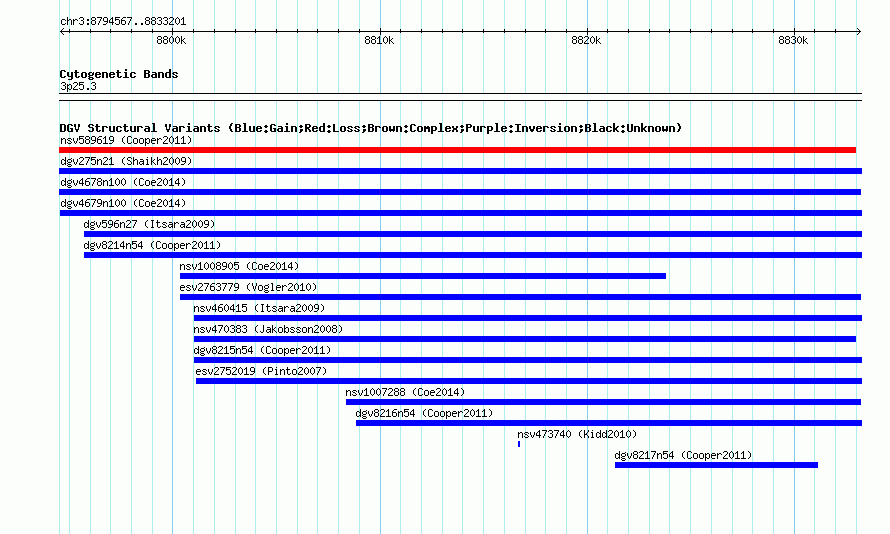
Task: Open nsv1007288 (Coe2014) variant label
Action: [x=405, y=392]
